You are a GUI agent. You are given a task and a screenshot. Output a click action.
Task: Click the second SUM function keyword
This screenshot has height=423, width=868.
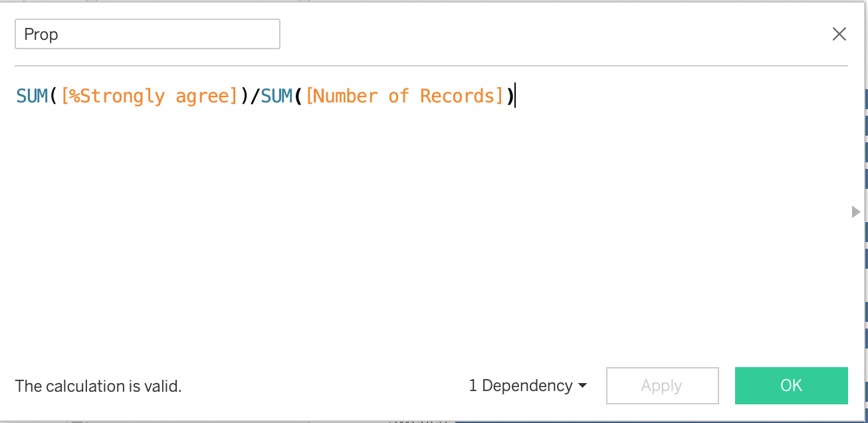pos(277,96)
